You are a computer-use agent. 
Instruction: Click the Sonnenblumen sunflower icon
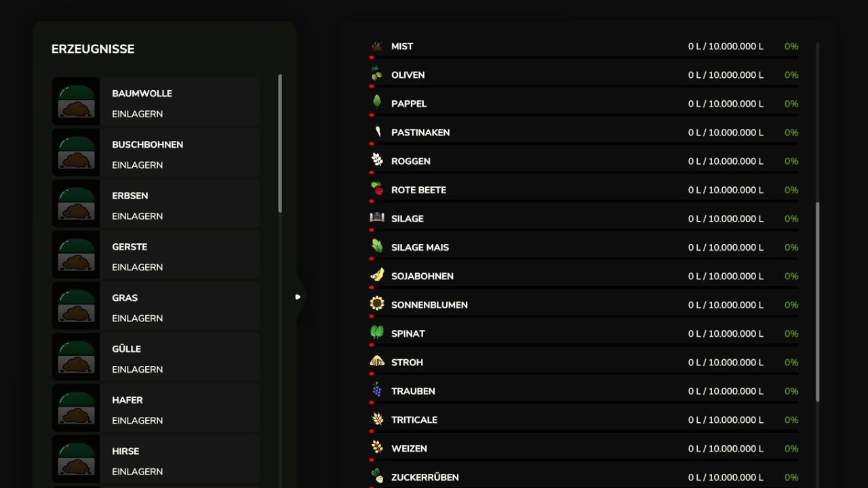point(377,304)
